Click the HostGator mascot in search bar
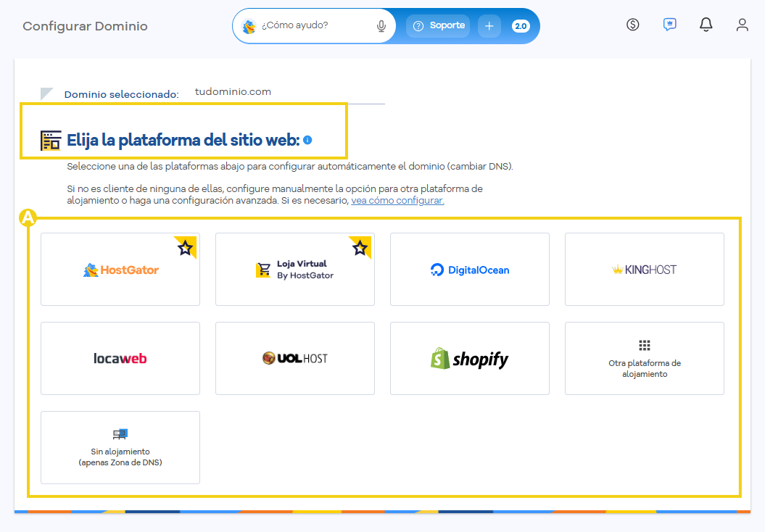Screen dimensions: 765x532 [x=249, y=26]
